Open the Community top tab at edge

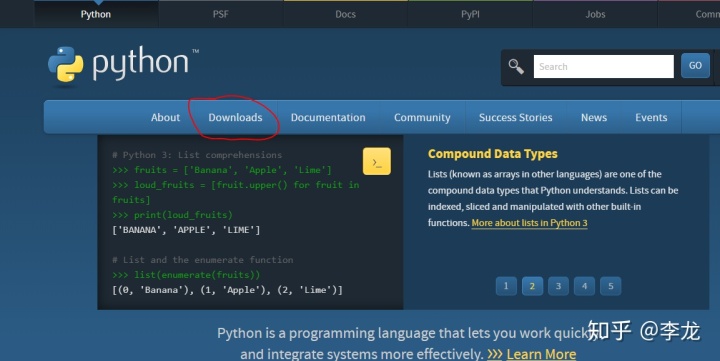click(x=689, y=14)
